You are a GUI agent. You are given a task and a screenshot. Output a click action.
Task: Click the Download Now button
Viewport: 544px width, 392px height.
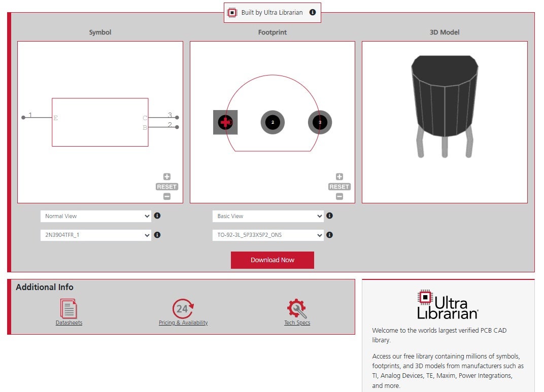click(273, 260)
